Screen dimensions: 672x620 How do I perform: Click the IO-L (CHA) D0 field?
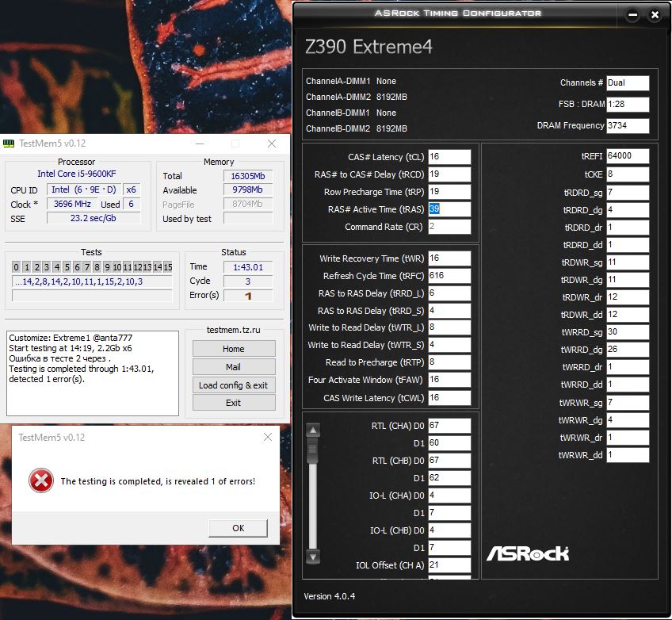pos(449,496)
